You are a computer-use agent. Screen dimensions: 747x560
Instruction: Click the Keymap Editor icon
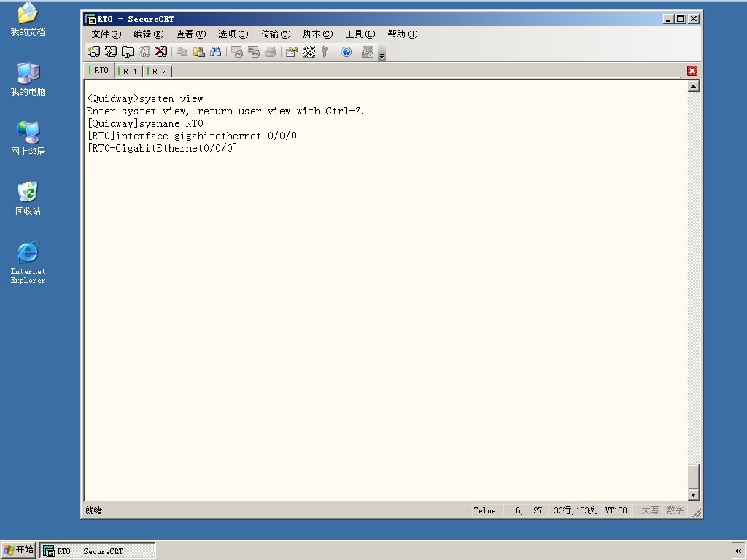coord(309,52)
